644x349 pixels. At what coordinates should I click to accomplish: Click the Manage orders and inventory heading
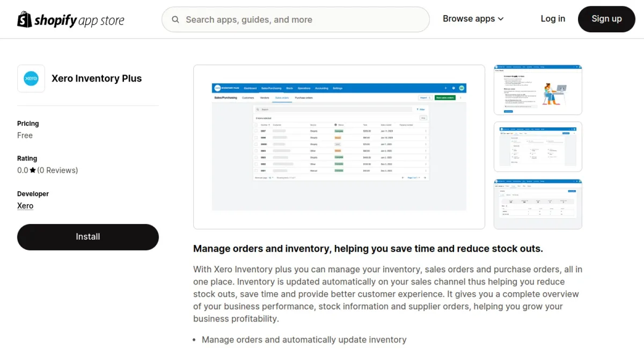(x=368, y=249)
